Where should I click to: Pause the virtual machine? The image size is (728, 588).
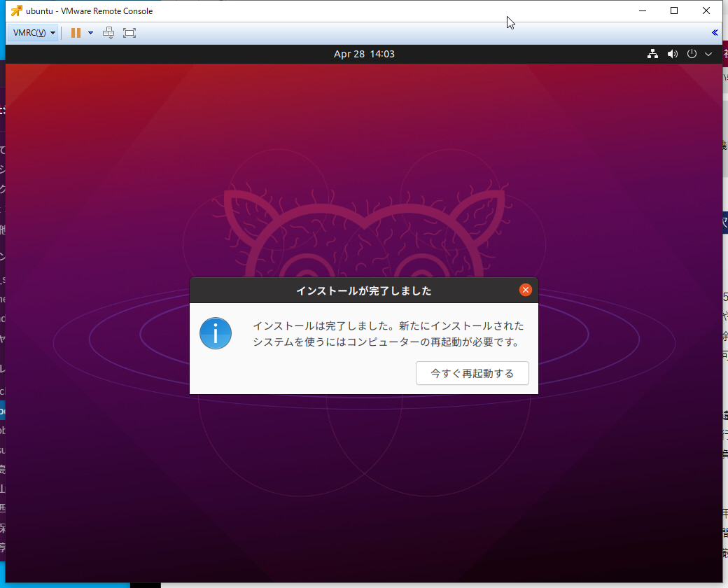coord(76,32)
